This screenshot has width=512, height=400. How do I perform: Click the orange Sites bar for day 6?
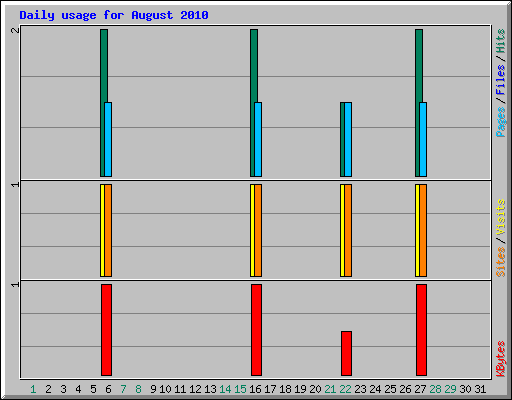pos(108,230)
